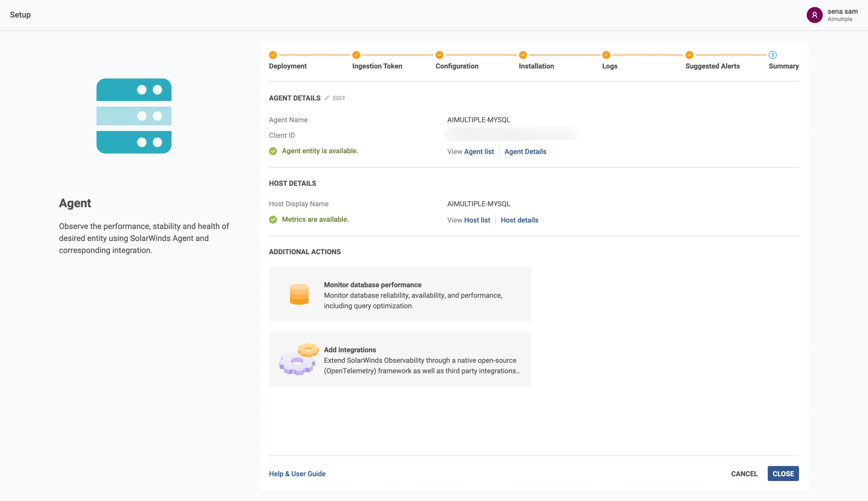Click the HOST DETAILS section heading
This screenshot has height=501, width=868.
point(292,183)
